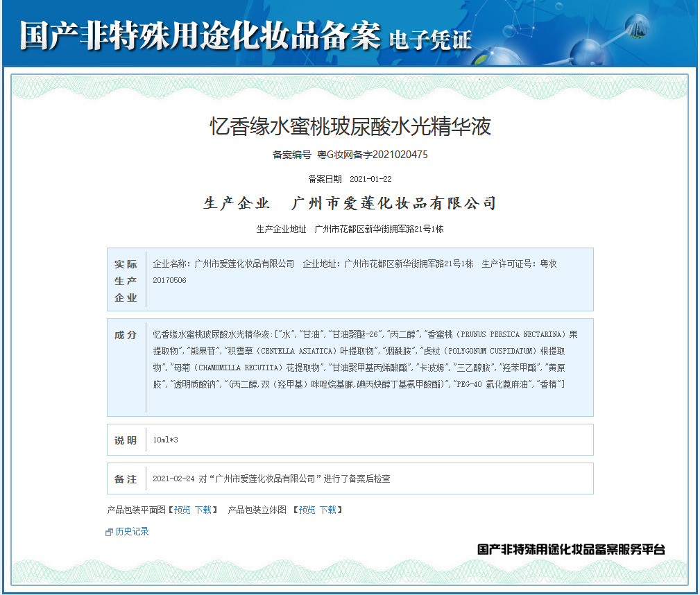700x595 pixels.
Task: Preview the 产品包装立体图 image
Action: click(x=307, y=510)
